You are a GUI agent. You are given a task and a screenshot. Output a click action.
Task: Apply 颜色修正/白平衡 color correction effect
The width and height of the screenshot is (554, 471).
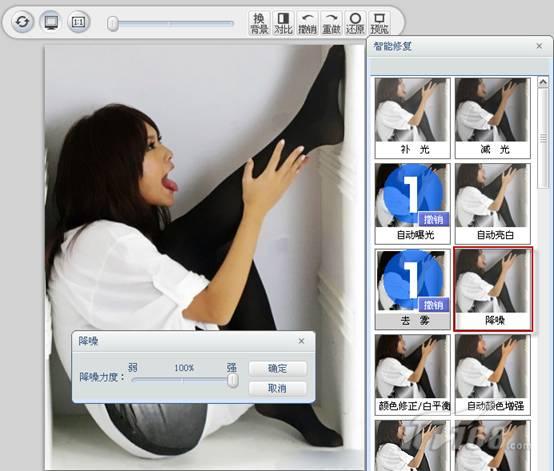(412, 375)
